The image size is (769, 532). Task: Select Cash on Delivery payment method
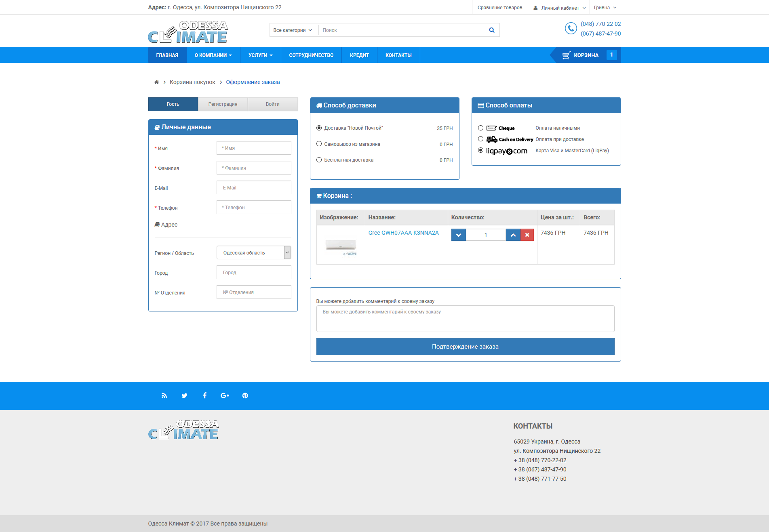tap(480, 139)
